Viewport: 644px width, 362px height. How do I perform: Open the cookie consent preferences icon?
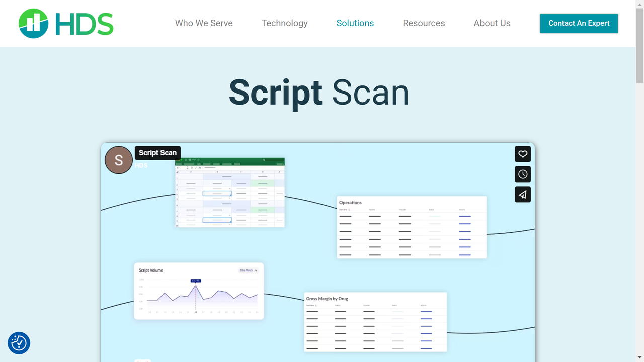coord(19,343)
